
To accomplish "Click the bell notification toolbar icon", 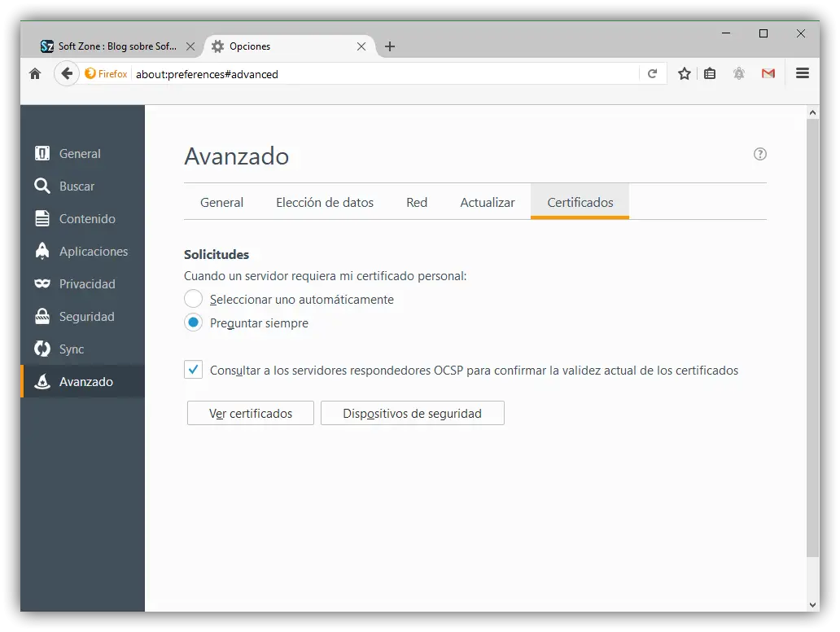I will (739, 74).
